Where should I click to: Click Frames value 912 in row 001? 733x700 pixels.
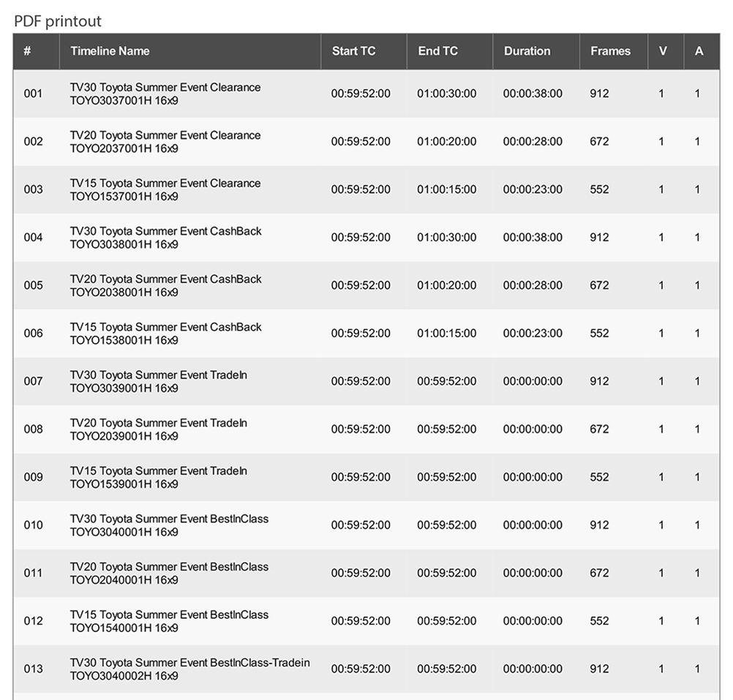(599, 94)
